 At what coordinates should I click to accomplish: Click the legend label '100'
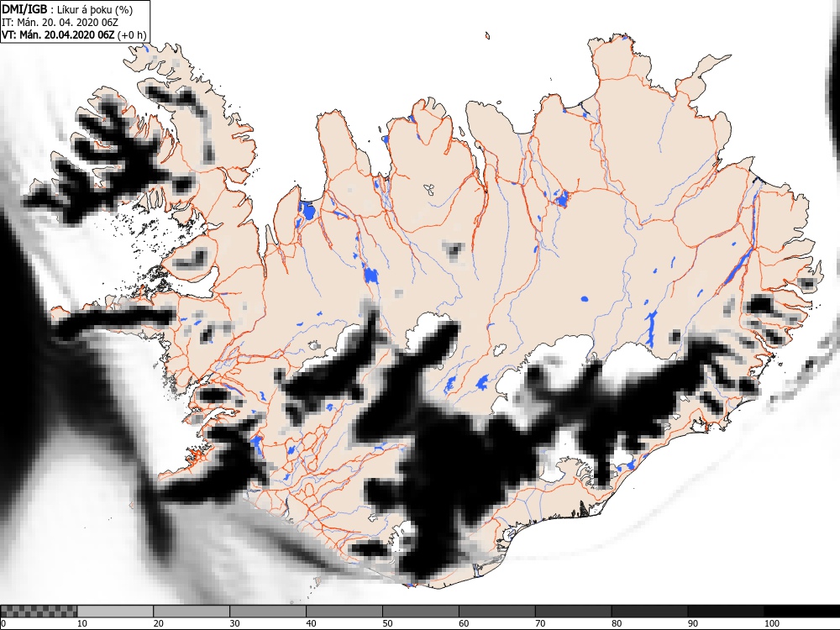772,623
